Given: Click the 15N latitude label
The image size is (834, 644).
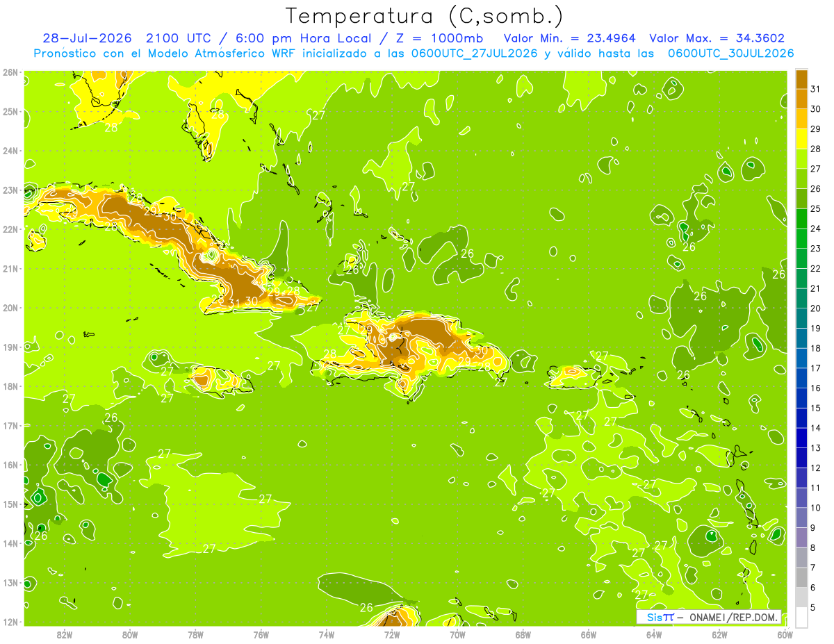Looking at the screenshot, I should coord(10,504).
